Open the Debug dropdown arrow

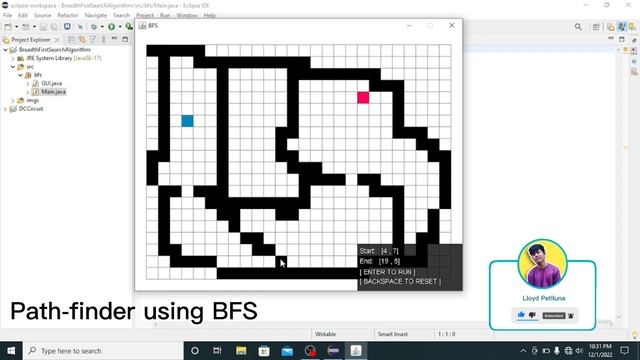point(102,27)
